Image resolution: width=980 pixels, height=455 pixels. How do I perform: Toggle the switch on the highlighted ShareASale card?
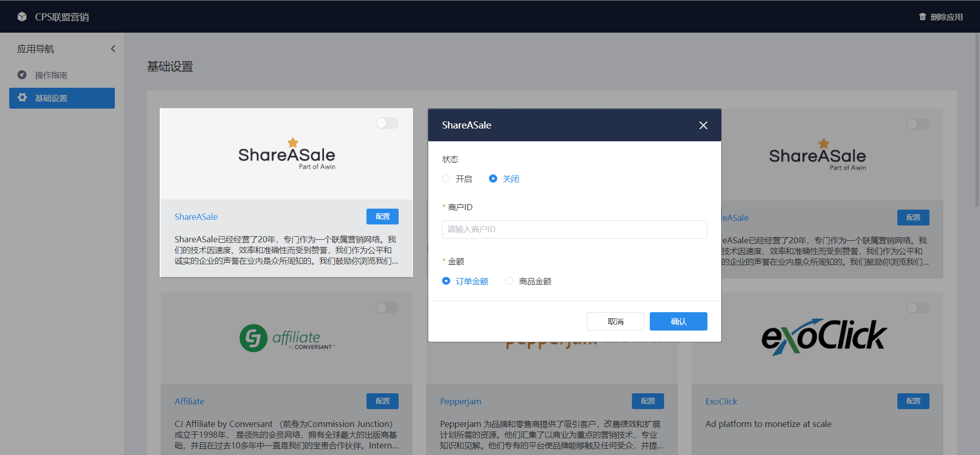[x=387, y=123]
